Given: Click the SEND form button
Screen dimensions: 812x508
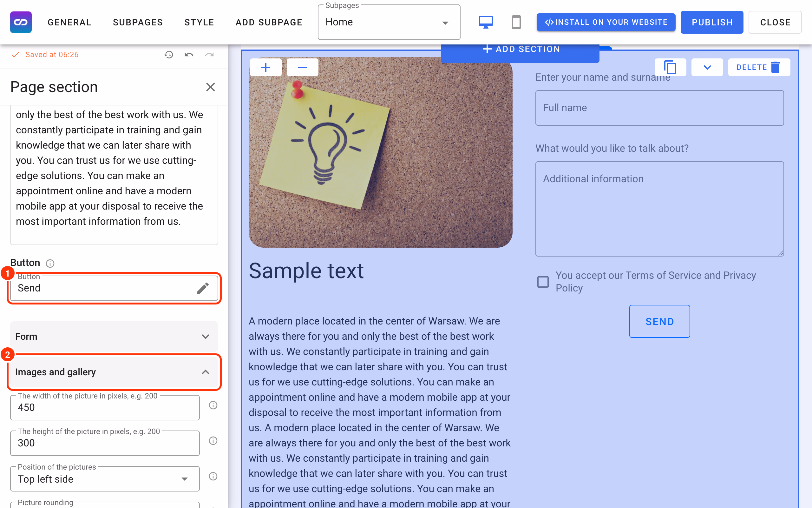Looking at the screenshot, I should 659,322.
